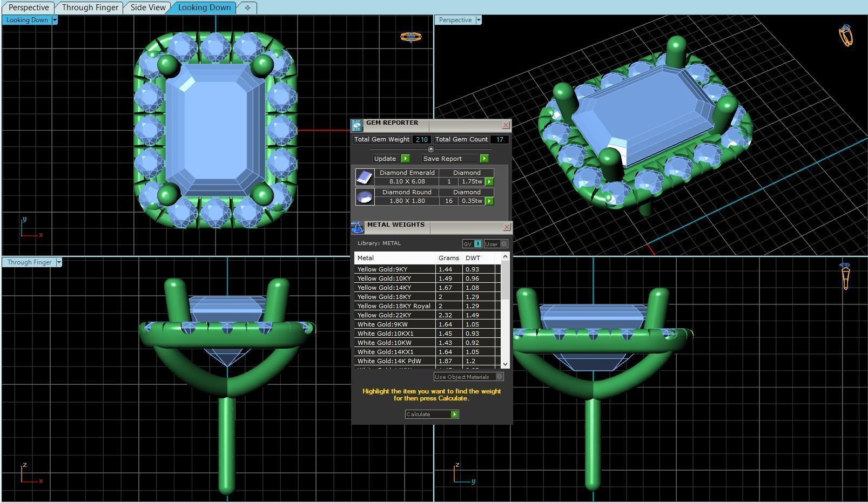Select the White Gold:9KW row
Screen dimensions: 868x503
[428, 324]
